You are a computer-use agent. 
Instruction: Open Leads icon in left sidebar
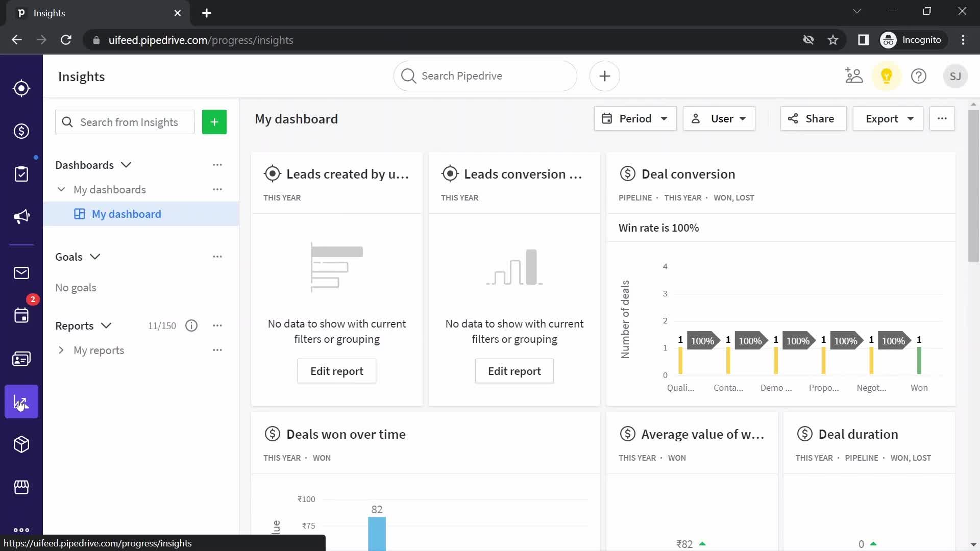(21, 88)
